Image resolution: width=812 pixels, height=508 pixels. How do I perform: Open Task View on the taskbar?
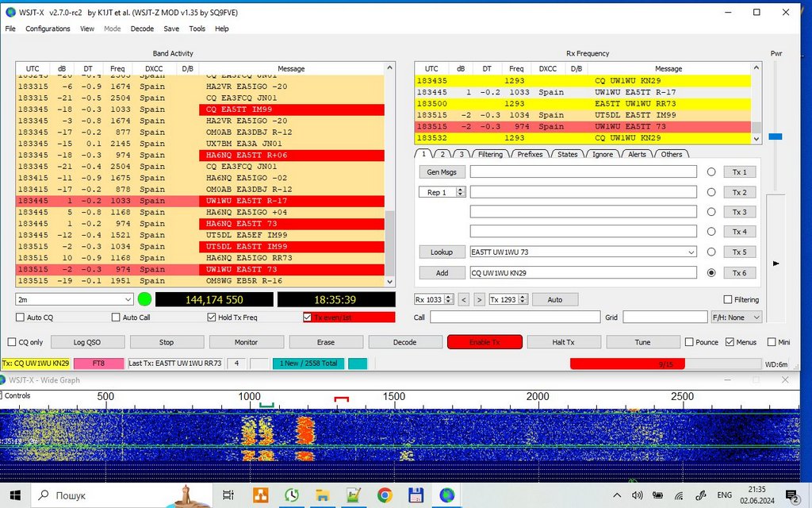[228, 495]
